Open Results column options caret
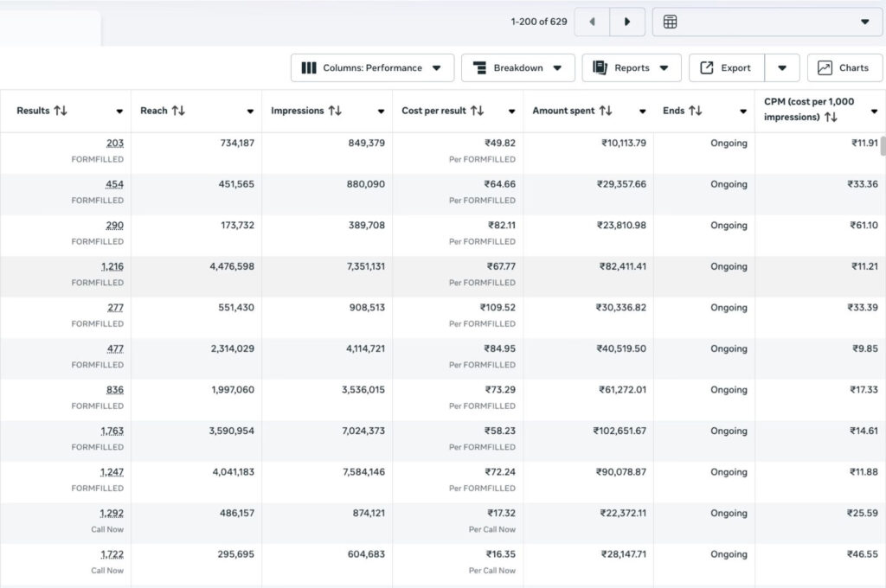Viewport: 886px width, 588px height. coord(119,112)
